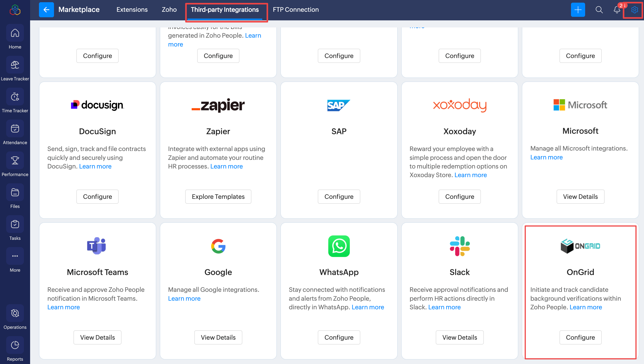
Task: Click the settings gear icon
Action: 634,10
